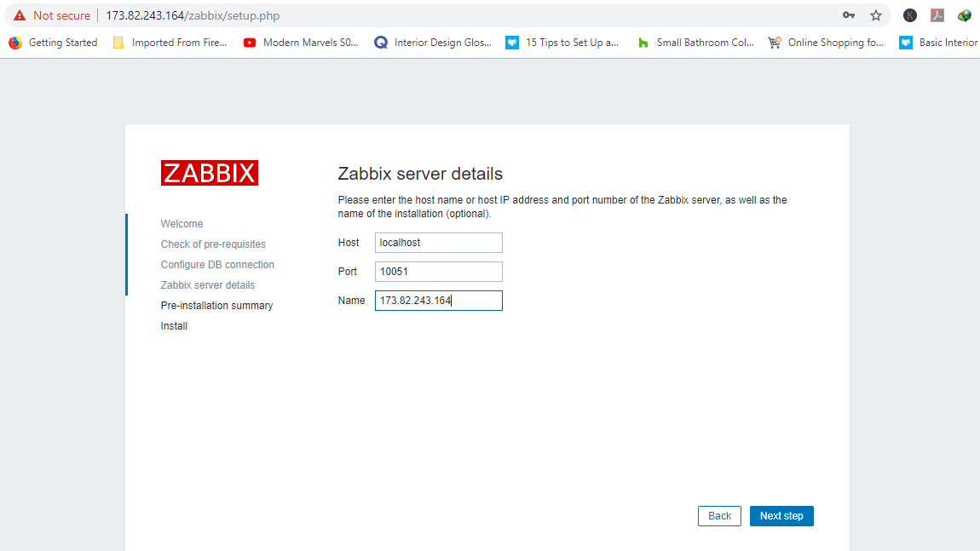Open Interior Design Glossary bookmark
980x551 pixels.
(433, 43)
